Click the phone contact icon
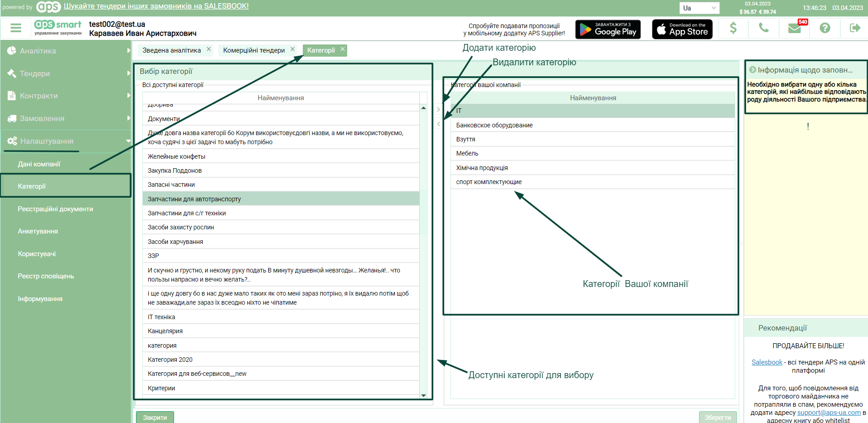The width and height of the screenshot is (868, 423). (x=764, y=28)
